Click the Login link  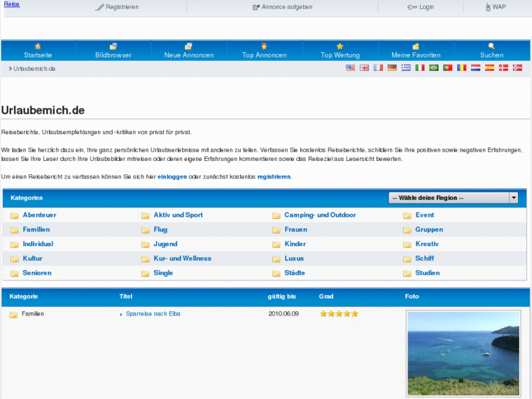click(421, 7)
